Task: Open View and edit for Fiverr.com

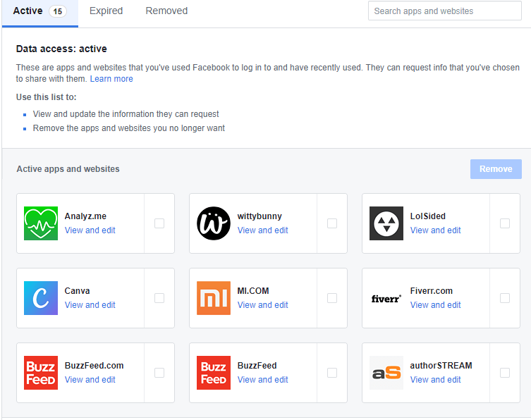Action: pyautogui.click(x=436, y=305)
